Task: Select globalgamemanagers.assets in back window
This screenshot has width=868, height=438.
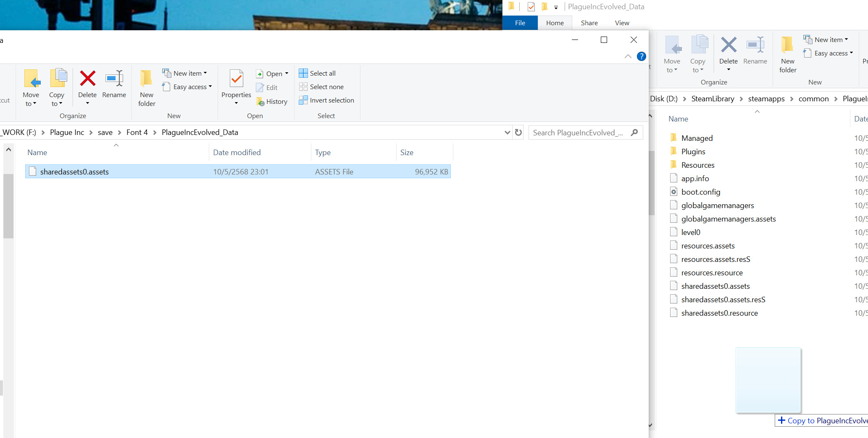Action: point(729,219)
